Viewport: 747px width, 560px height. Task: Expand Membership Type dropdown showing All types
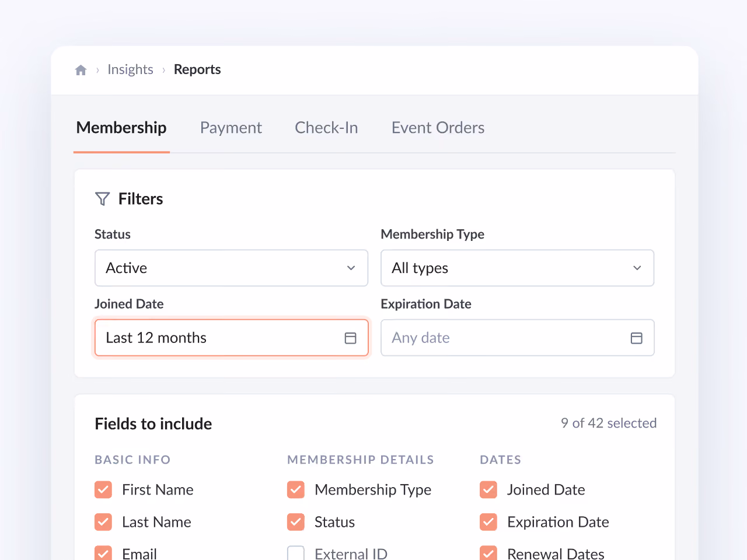pos(518,268)
